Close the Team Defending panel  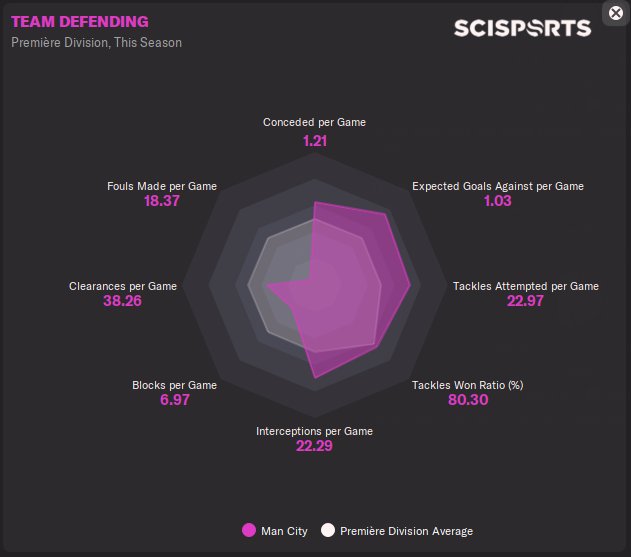(x=615, y=13)
